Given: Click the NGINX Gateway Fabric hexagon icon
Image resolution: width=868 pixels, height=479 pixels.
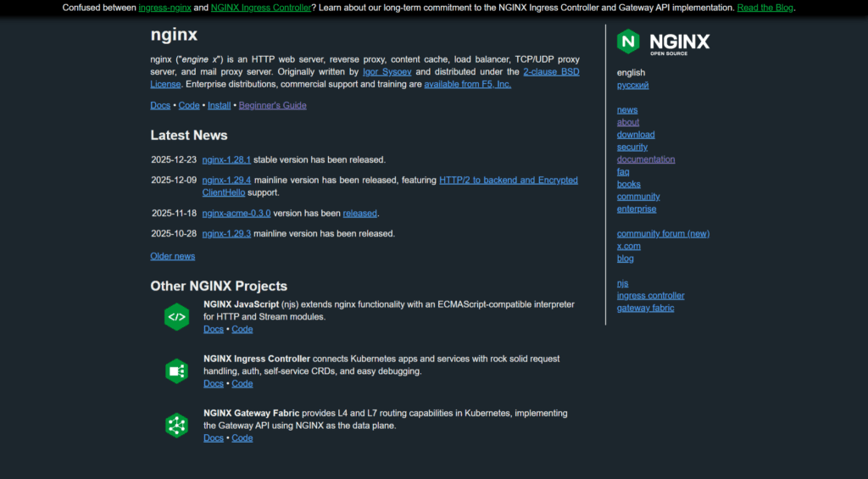Looking at the screenshot, I should coord(176,426).
